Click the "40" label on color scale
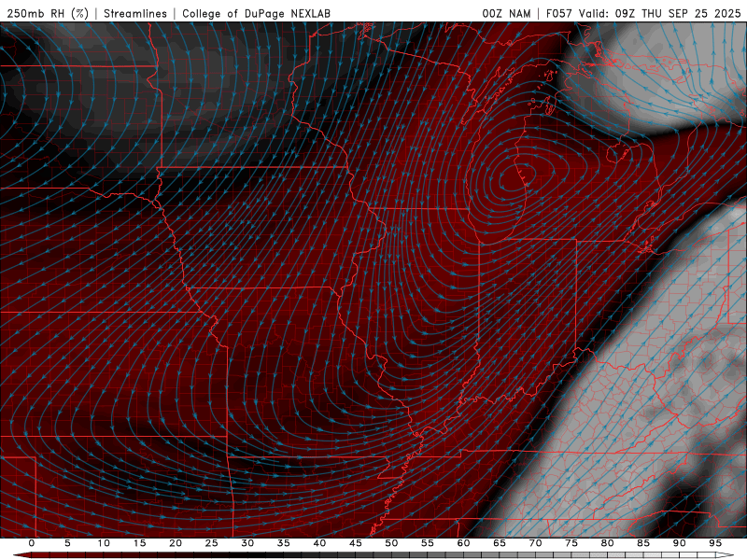 tap(319, 543)
